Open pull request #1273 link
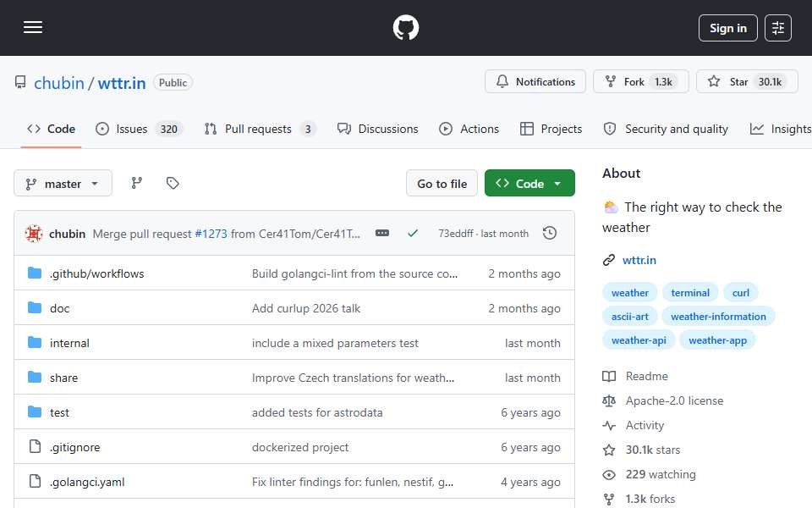Viewport: 812px width, 508px height. coord(211,234)
